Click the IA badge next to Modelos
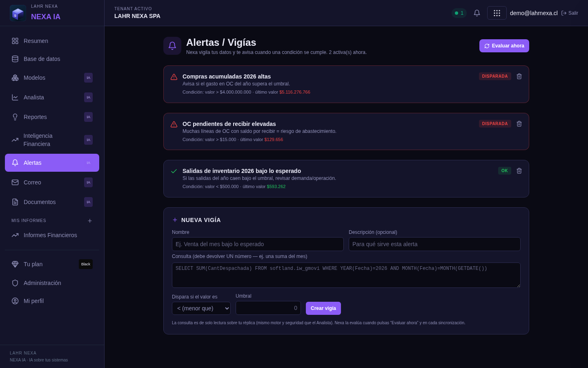 pos(88,78)
